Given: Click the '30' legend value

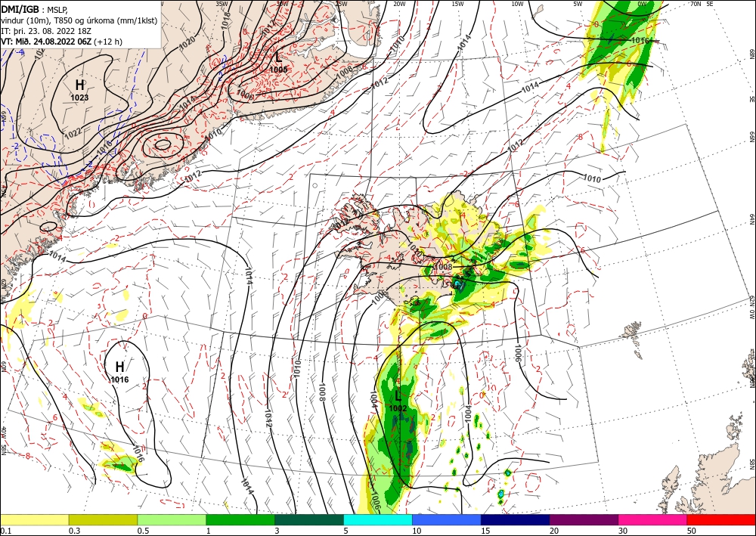Looking at the screenshot, I should 624,530.
